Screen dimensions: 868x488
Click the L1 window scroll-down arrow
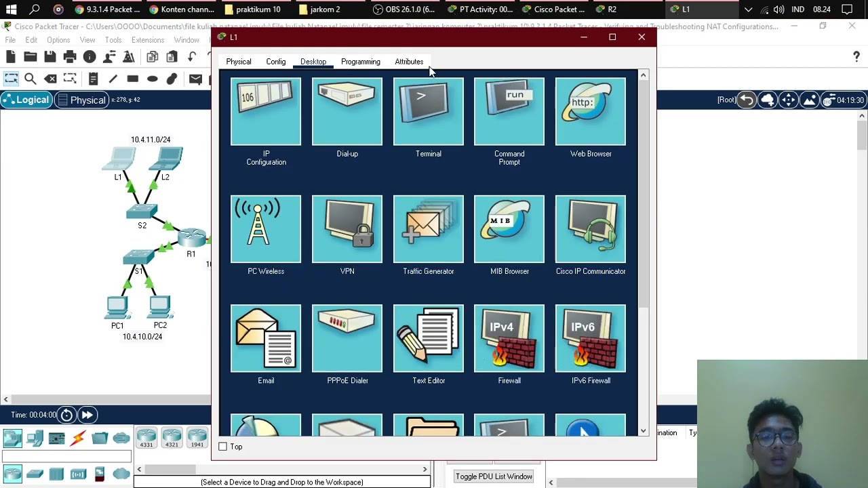[x=643, y=430]
